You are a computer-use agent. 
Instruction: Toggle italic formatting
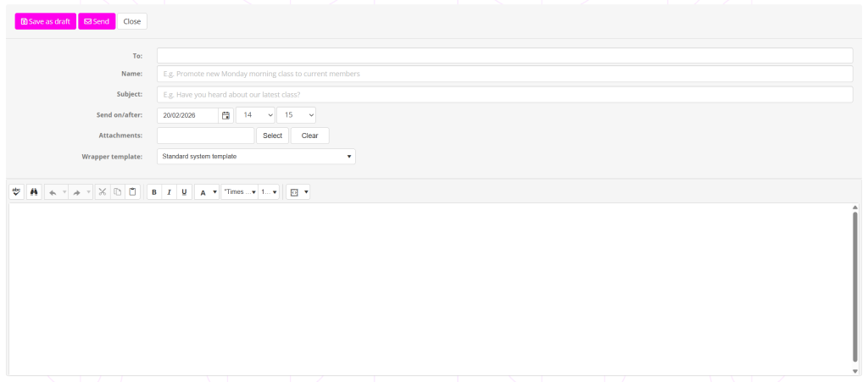169,192
